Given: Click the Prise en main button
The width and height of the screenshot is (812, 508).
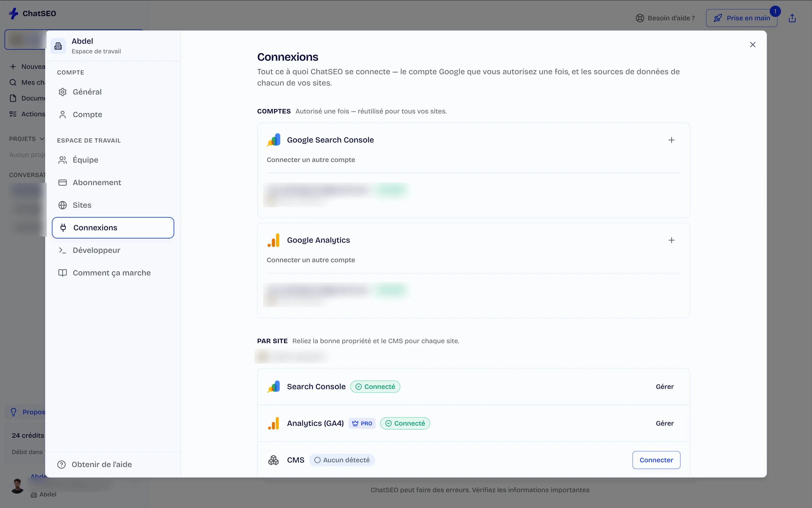Looking at the screenshot, I should [x=742, y=18].
